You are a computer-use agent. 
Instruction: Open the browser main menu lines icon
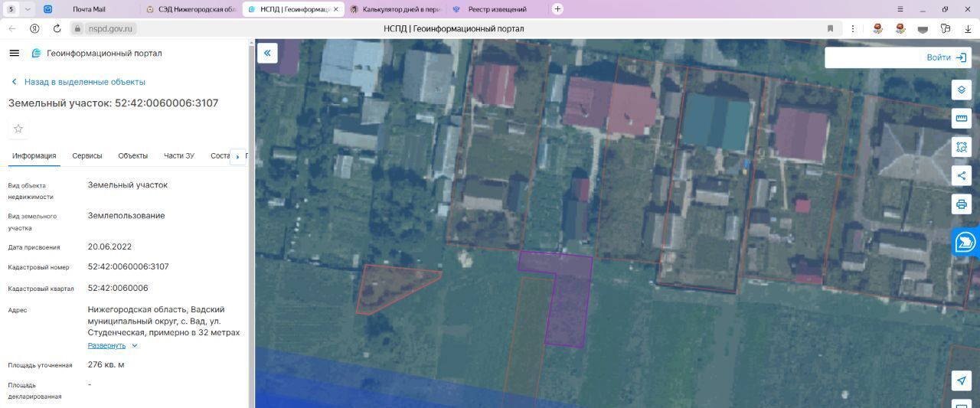(900, 9)
